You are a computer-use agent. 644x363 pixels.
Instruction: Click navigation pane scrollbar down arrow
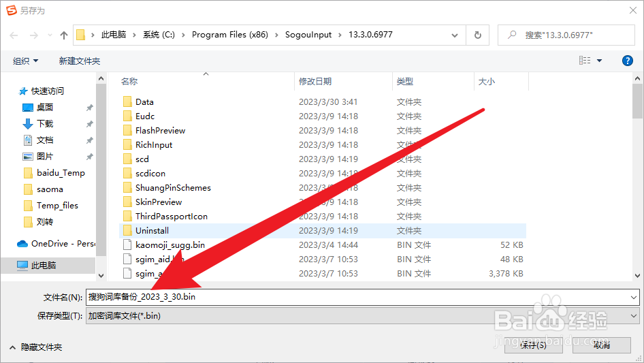[x=101, y=276]
